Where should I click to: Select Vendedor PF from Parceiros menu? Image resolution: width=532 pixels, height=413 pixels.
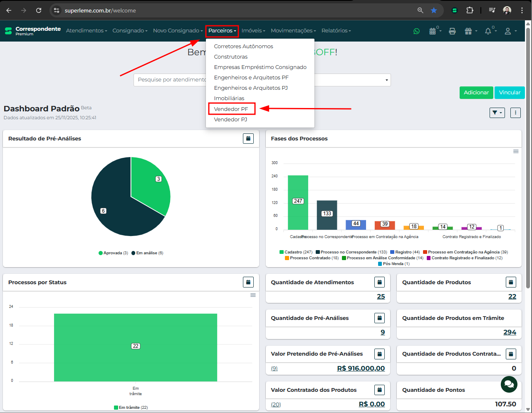point(231,109)
